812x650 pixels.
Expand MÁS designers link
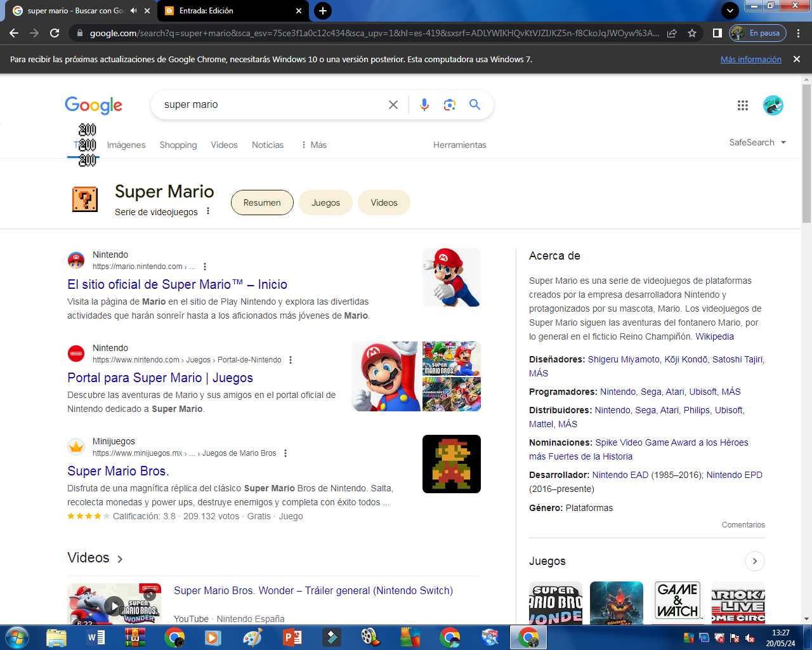[x=539, y=373]
